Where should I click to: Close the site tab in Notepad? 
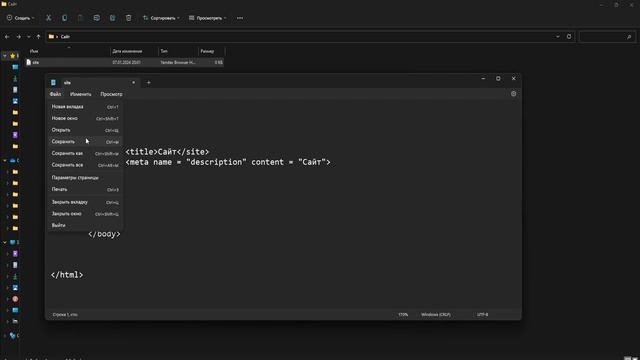pos(133,82)
